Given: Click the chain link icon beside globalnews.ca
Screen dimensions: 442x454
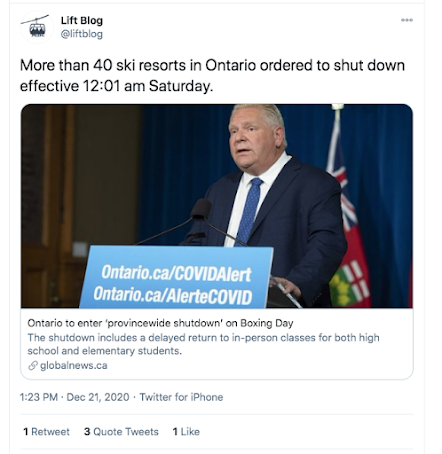Looking at the screenshot, I should [33, 366].
